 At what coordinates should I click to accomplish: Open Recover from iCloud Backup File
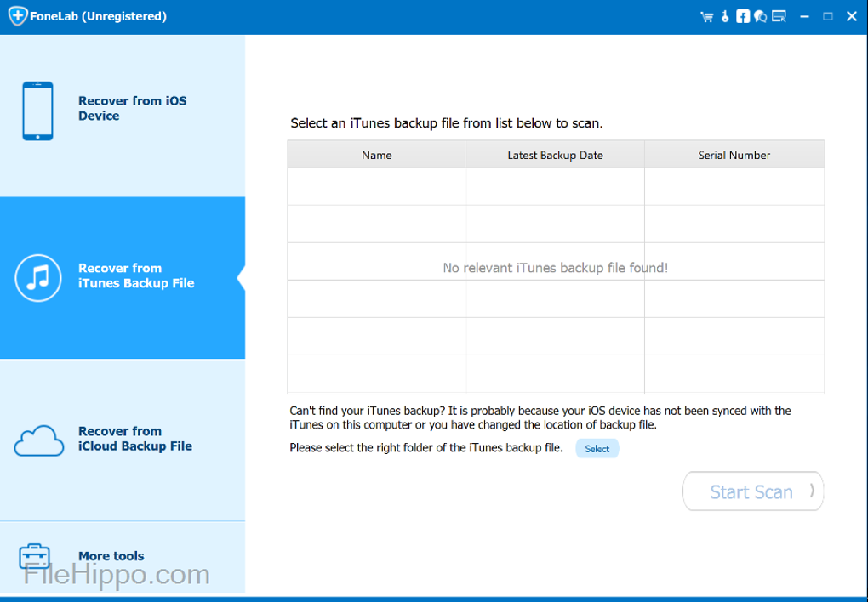click(123, 440)
